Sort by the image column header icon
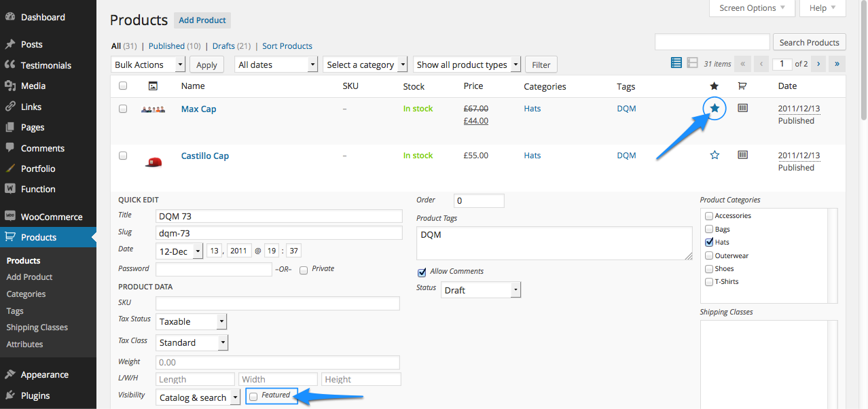868x409 pixels. [x=153, y=86]
